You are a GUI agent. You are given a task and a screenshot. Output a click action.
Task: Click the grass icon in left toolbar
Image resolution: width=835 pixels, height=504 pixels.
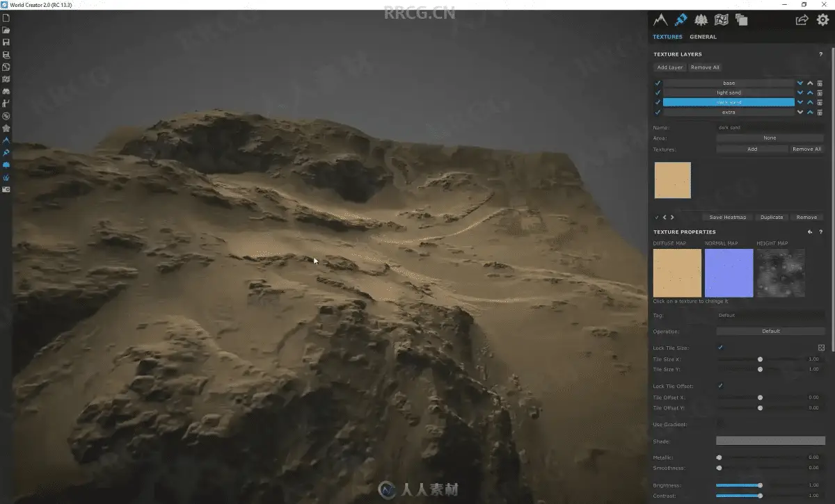[6, 177]
